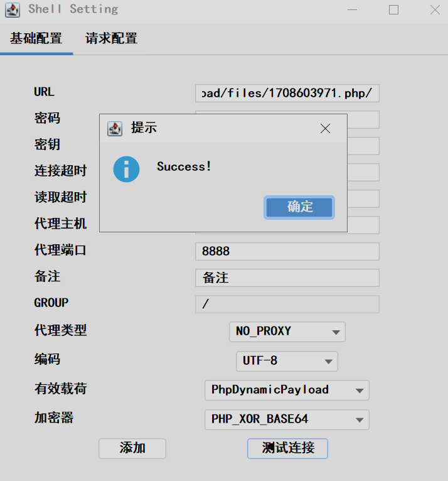The width and height of the screenshot is (448, 481).
Task: Click the 连接超时 field's visible right portion
Action: click(x=363, y=173)
